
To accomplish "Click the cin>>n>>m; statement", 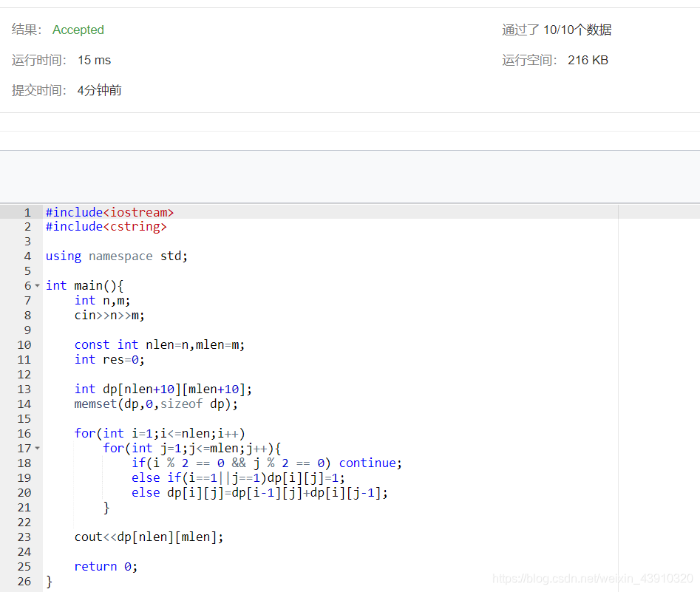I will click(109, 315).
